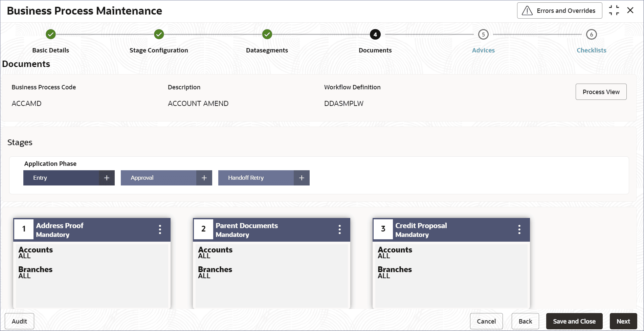Expand the Audit section
Image resolution: width=644 pixels, height=331 pixels.
click(19, 321)
